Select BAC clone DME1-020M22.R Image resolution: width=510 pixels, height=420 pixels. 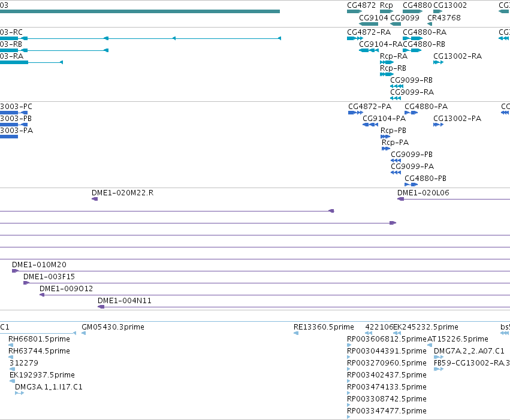(x=95, y=199)
